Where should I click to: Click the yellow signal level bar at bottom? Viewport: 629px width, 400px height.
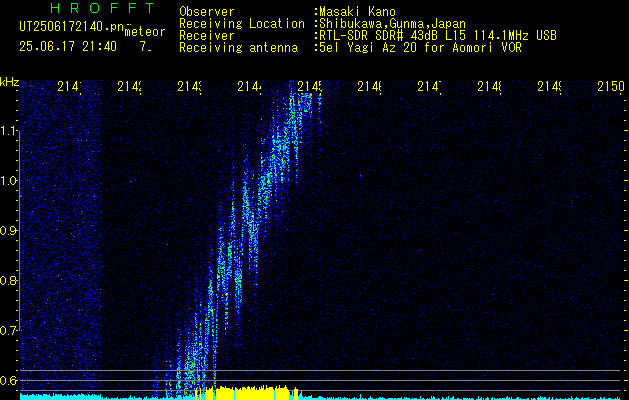(247, 393)
